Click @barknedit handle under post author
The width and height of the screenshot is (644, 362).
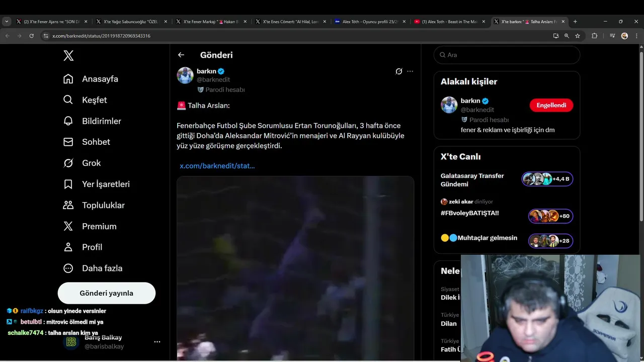click(x=213, y=79)
